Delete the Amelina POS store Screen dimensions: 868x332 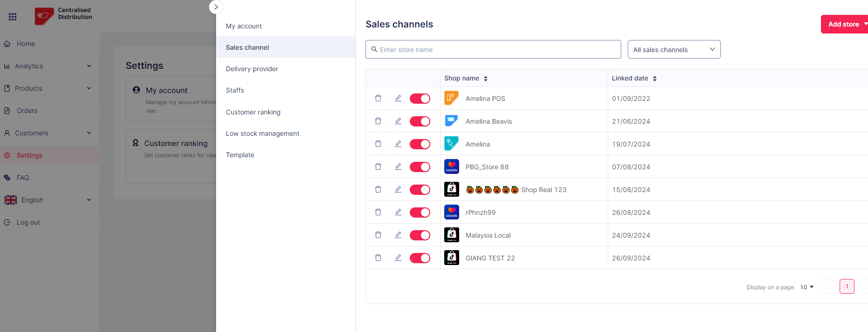(378, 99)
